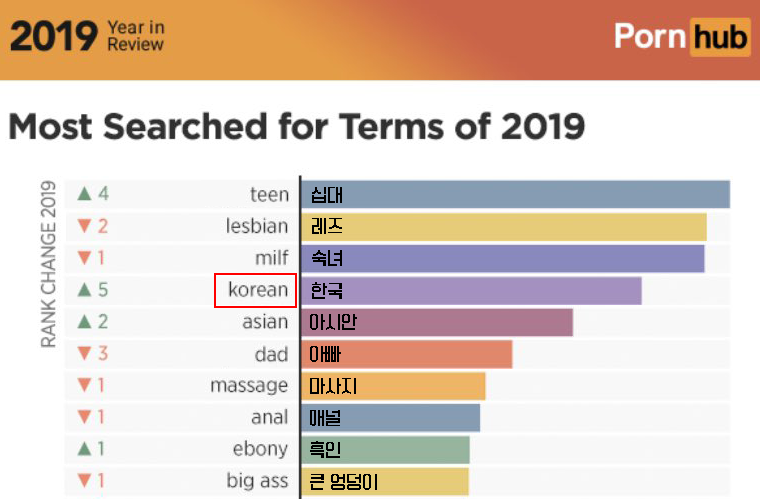Click the purple bar labeled 한국
760x499 pixels.
[471, 290]
